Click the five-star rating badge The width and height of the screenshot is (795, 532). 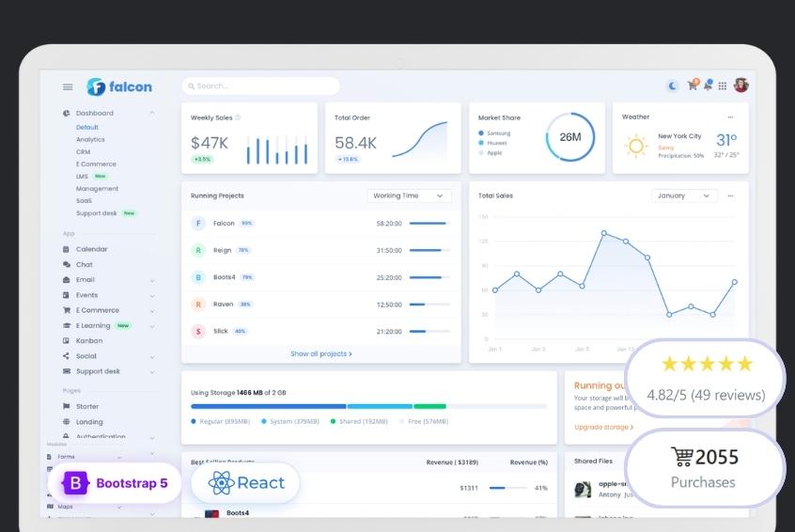point(706,379)
